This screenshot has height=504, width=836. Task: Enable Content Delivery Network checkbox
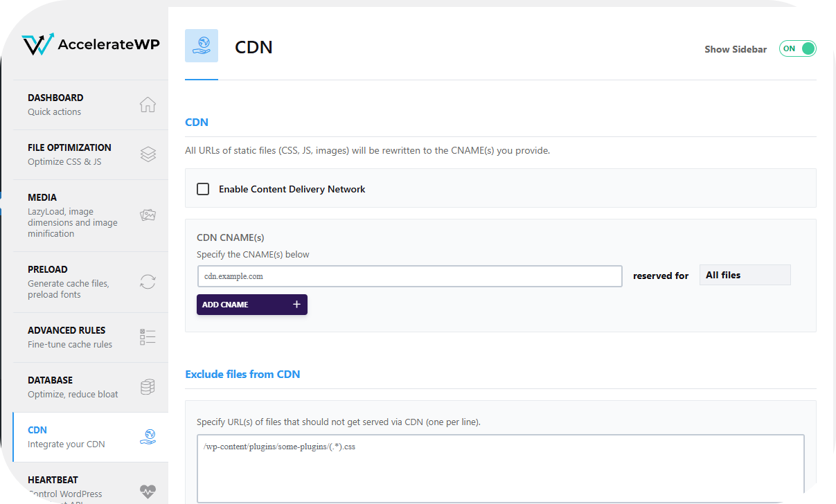203,189
